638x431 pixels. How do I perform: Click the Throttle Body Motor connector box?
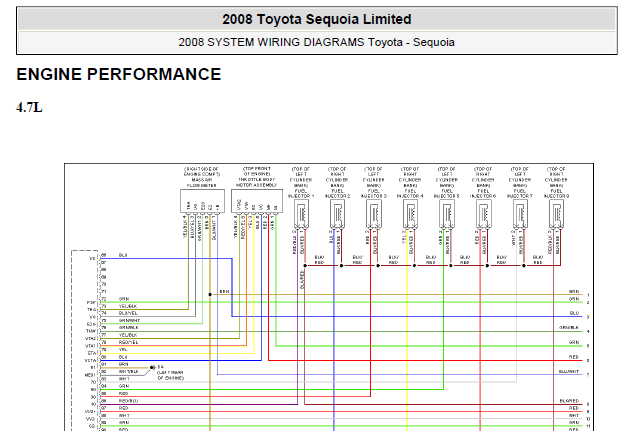257,201
